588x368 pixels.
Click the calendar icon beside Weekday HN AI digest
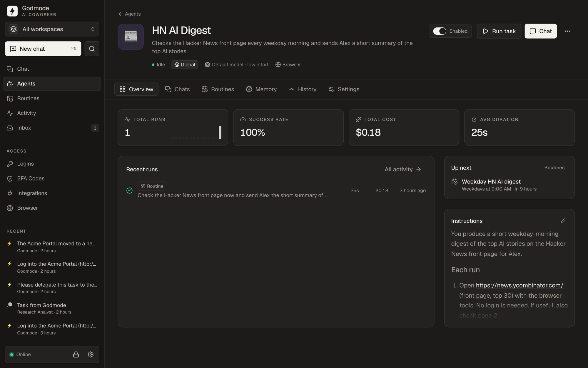[455, 182]
